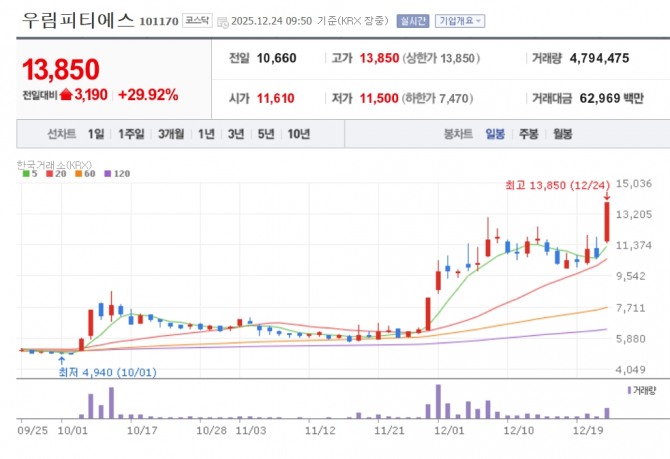The height and width of the screenshot is (459, 670).
Task: Select the 3개월 line chart tab
Action: (171, 134)
